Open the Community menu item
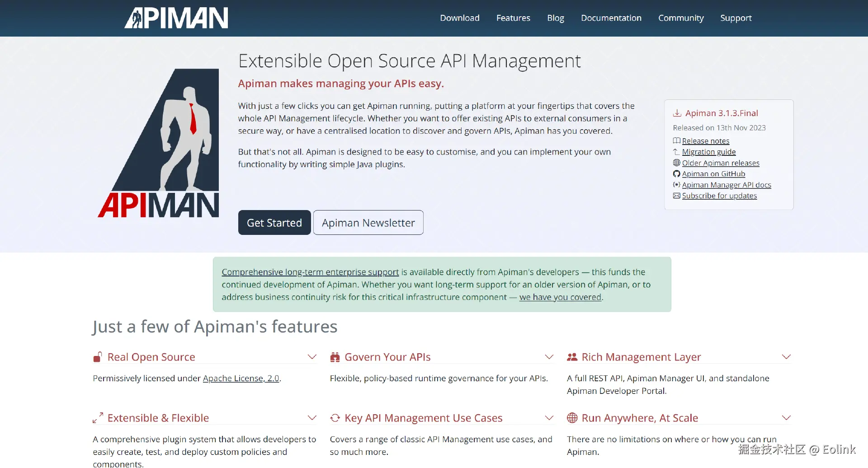 point(681,18)
